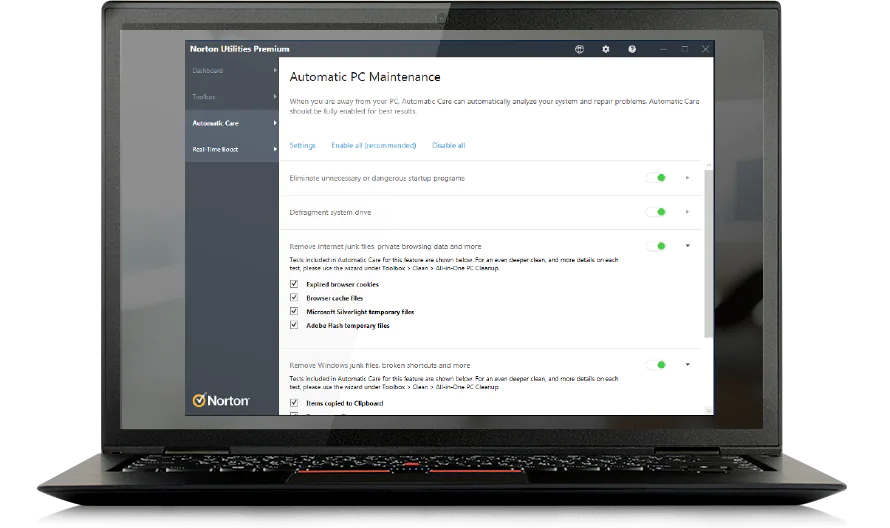This screenshot has width=890, height=528.
Task: Uncheck Microsoft Silverlight temporary files
Action: (x=294, y=311)
